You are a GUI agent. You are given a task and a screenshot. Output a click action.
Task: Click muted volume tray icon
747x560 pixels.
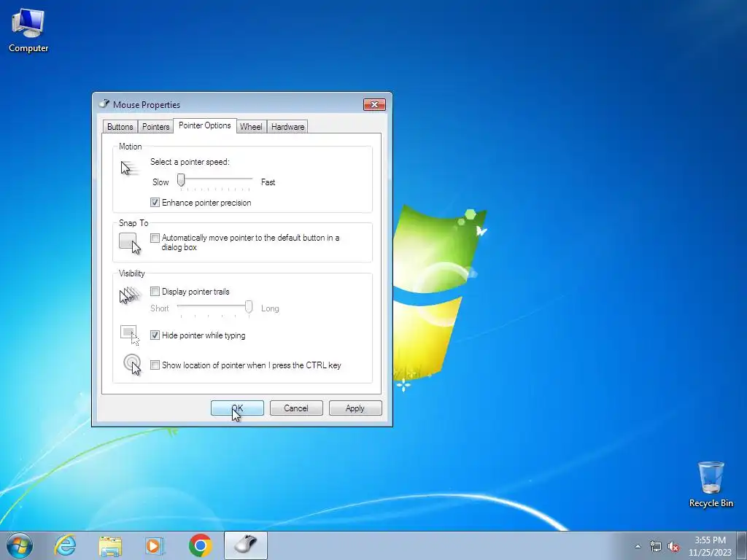[673, 546]
